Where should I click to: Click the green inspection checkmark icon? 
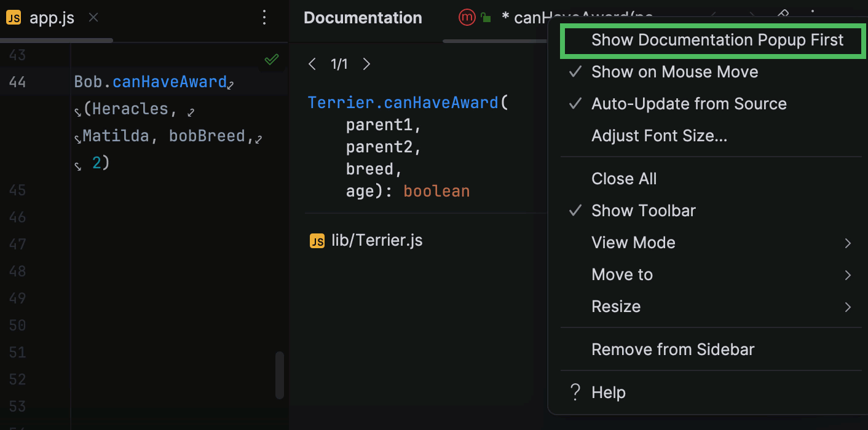[271, 60]
